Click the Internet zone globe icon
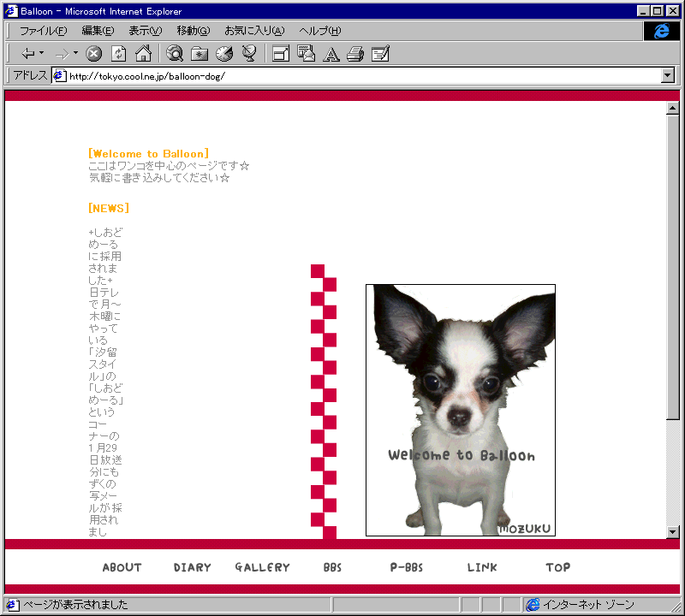 (x=533, y=605)
